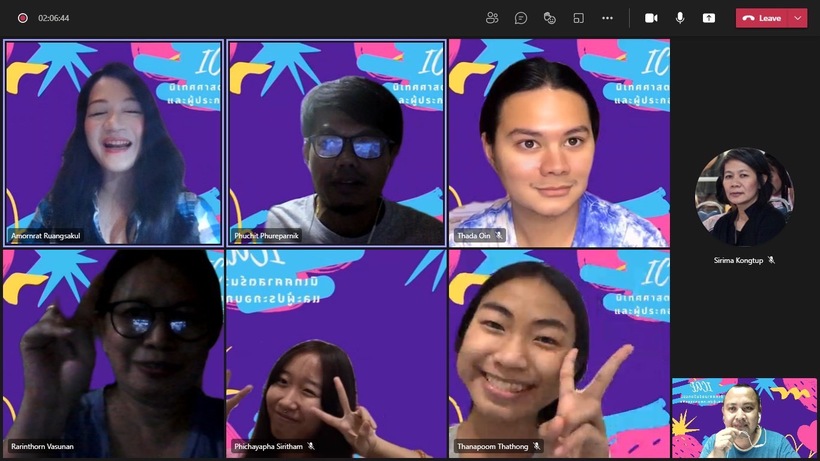This screenshot has width=820, height=461.
Task: Click Thanapoom Thathong's muted mic icon
Action: [537, 446]
